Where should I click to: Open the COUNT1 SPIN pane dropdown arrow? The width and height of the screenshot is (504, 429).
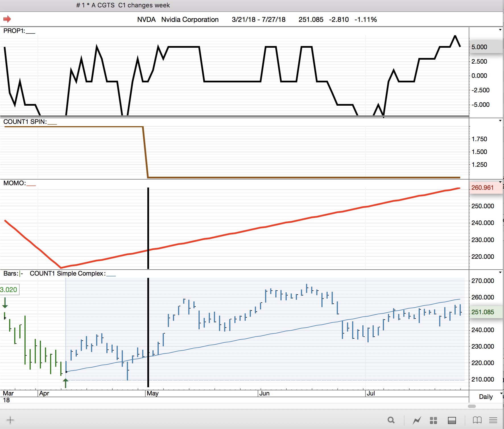(500, 121)
